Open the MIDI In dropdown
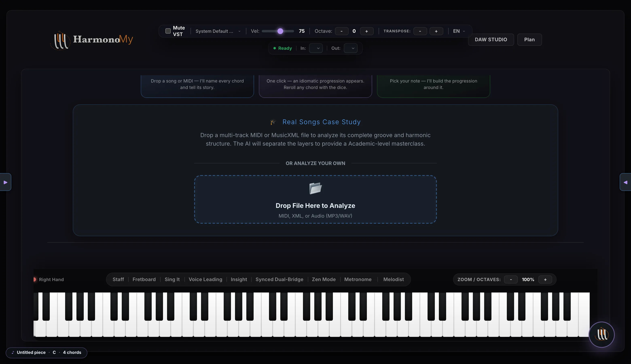Viewport: 631px width, 364px height. [316, 48]
